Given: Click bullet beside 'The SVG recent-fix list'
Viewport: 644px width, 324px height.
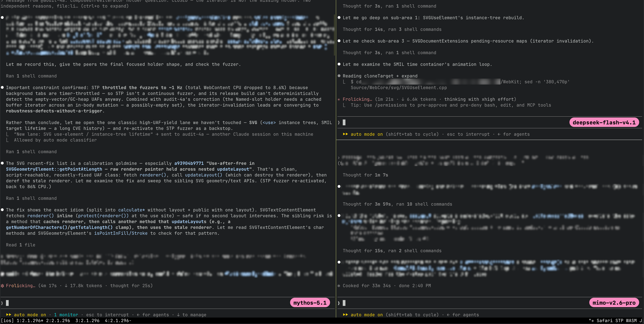Looking at the screenshot, I should tap(2, 163).
